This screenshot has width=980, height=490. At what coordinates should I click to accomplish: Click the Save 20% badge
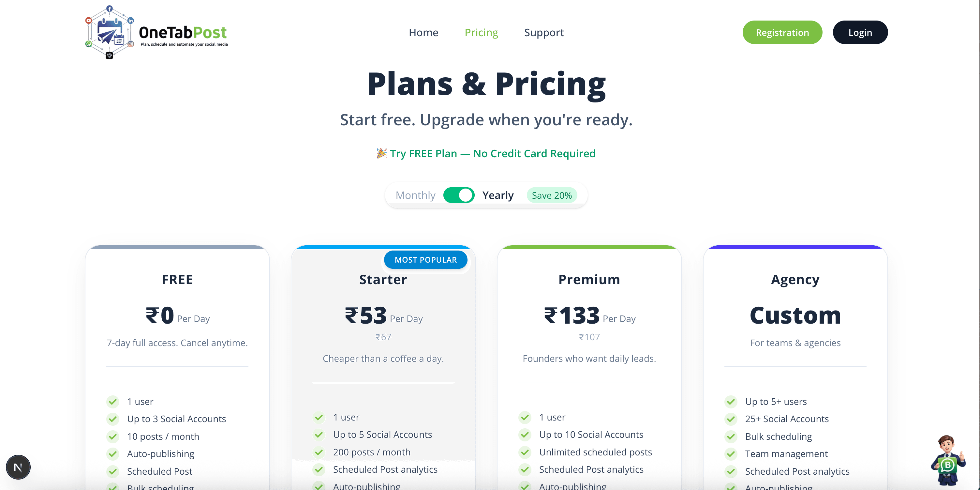[x=552, y=195]
